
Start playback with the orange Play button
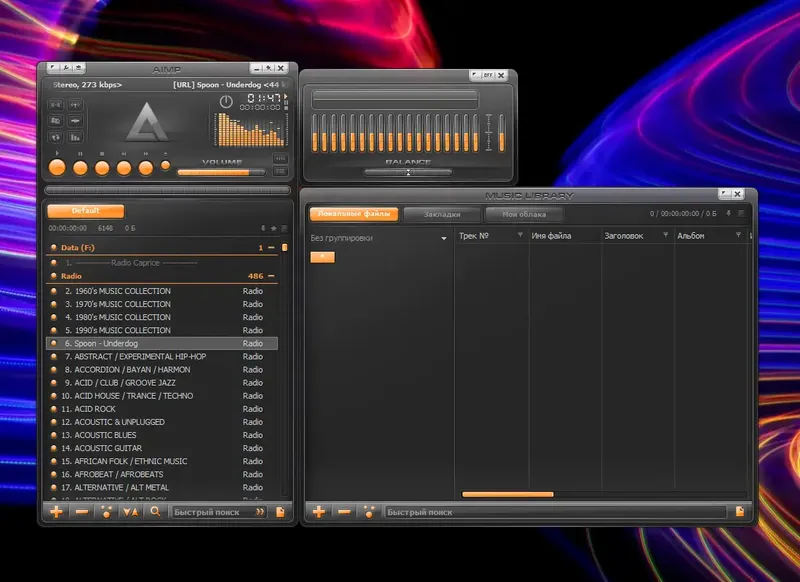point(57,167)
